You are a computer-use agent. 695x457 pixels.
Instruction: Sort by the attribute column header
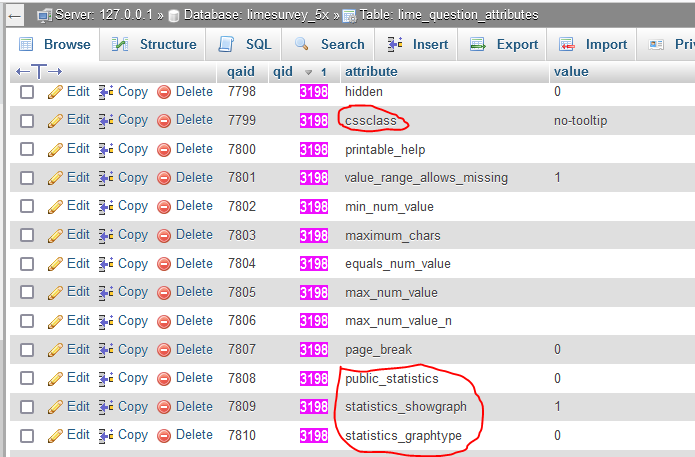[x=371, y=72]
